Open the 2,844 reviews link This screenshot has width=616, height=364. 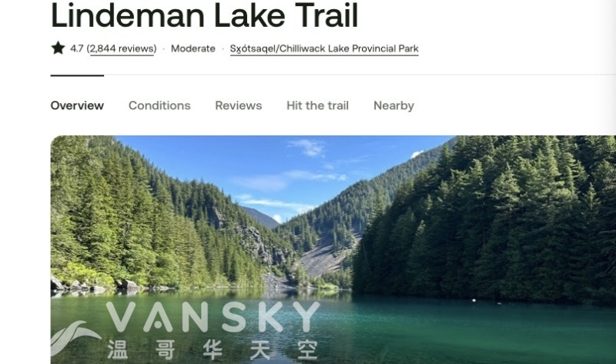click(x=122, y=48)
